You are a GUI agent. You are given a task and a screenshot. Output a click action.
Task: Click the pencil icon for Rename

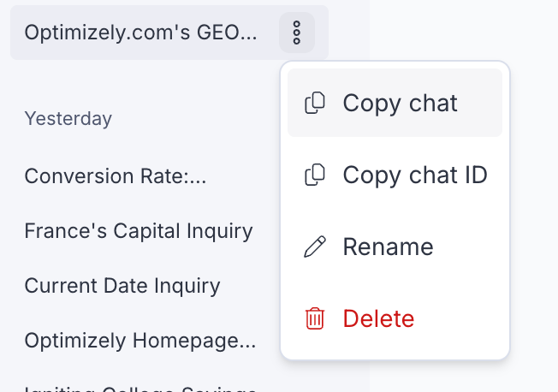click(x=315, y=246)
